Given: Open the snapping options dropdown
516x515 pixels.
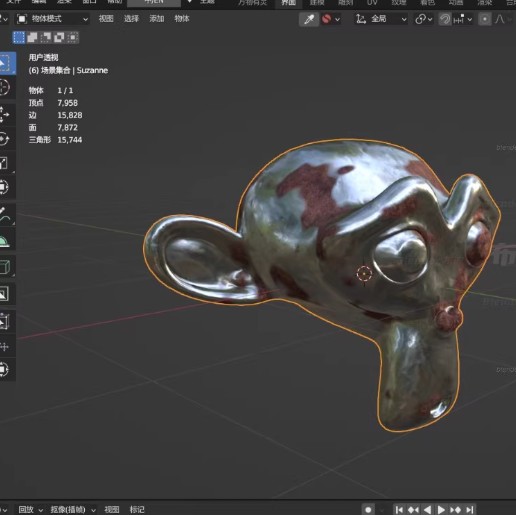Looking at the screenshot, I should point(463,19).
